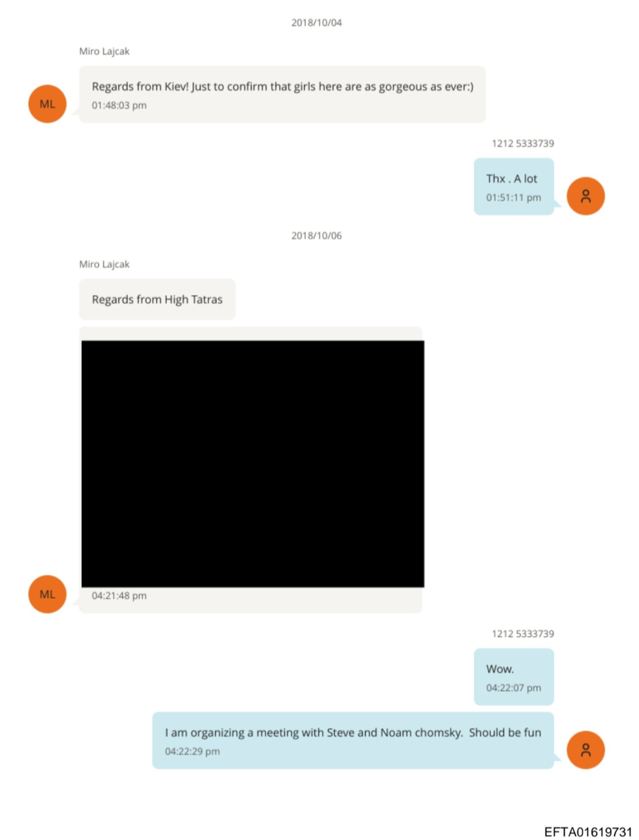Click the 04:22:29 pm timestamp
The image size is (639, 840).
[x=192, y=751]
